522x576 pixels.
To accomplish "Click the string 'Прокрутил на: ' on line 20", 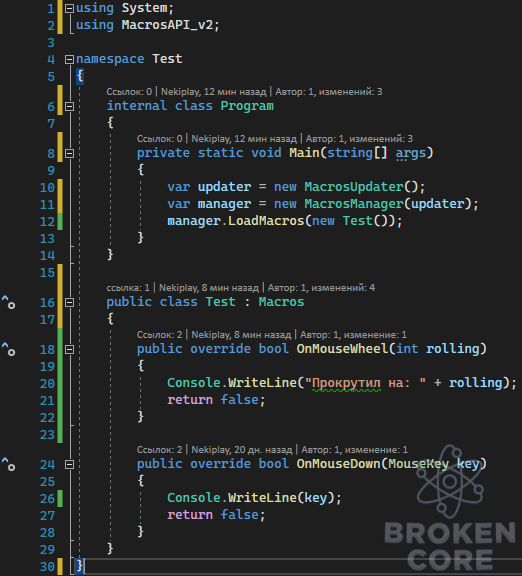I will 365,383.
